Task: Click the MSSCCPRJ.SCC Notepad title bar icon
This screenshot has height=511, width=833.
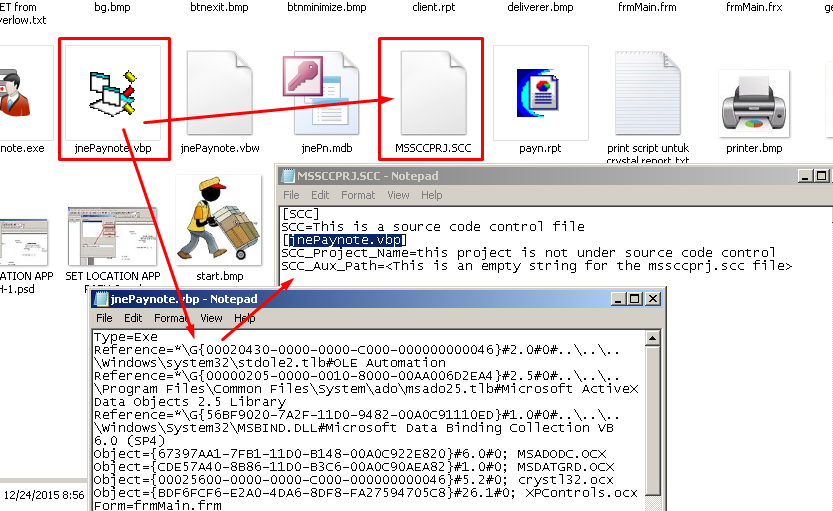Action: click(x=288, y=176)
